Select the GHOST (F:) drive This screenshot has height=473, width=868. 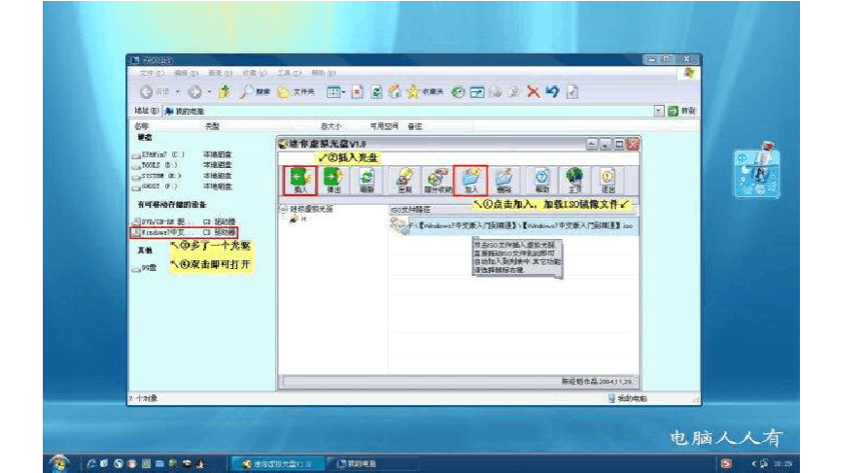155,186
